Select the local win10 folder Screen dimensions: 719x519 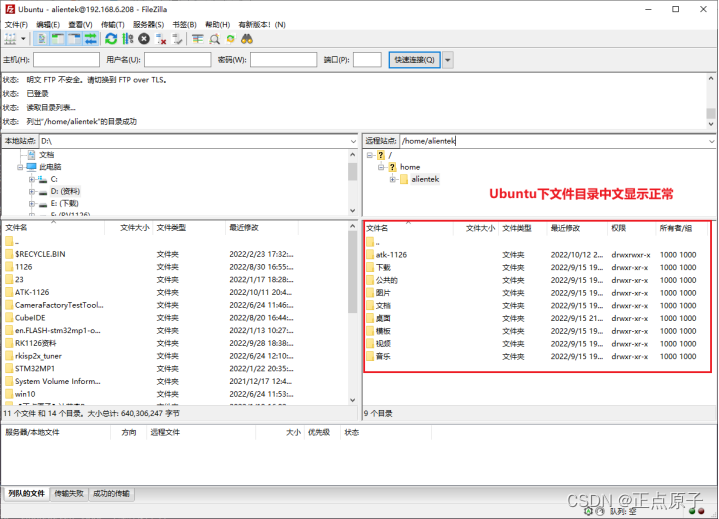25,394
